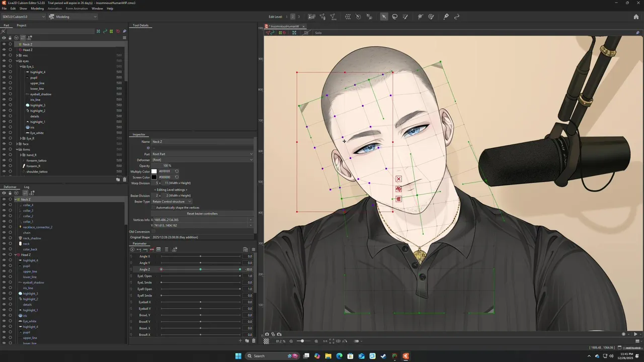Image resolution: width=644 pixels, height=362 pixels.
Task: Switch to the Log tab
Action: coord(27,187)
